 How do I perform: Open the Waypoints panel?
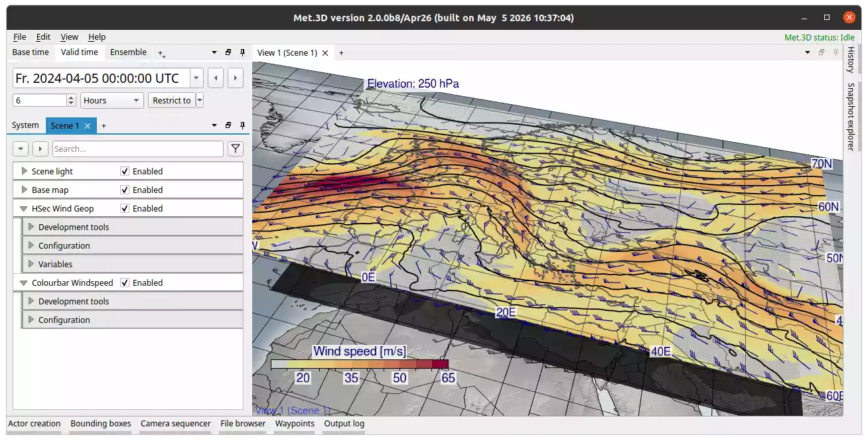(x=295, y=424)
